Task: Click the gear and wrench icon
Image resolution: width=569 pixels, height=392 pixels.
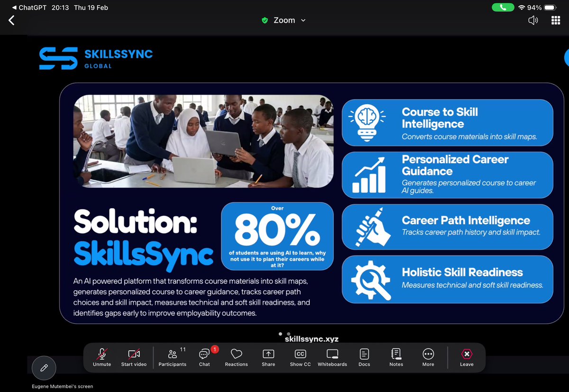Action: [371, 280]
